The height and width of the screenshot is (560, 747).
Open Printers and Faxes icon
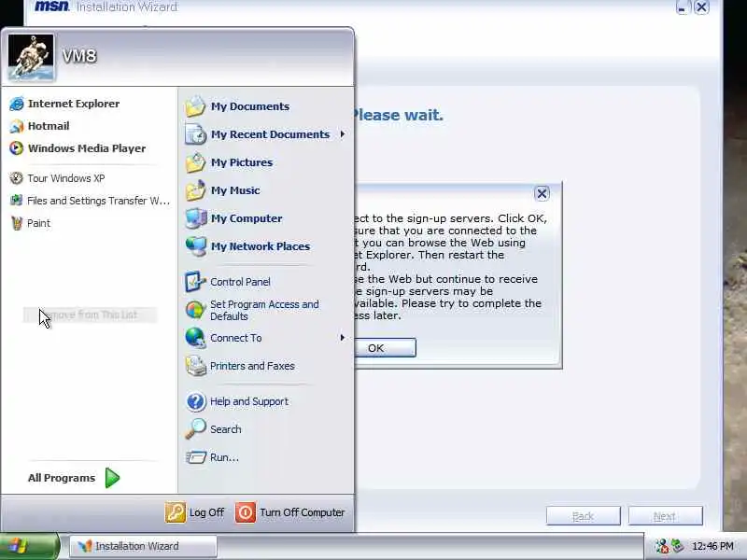click(x=195, y=366)
